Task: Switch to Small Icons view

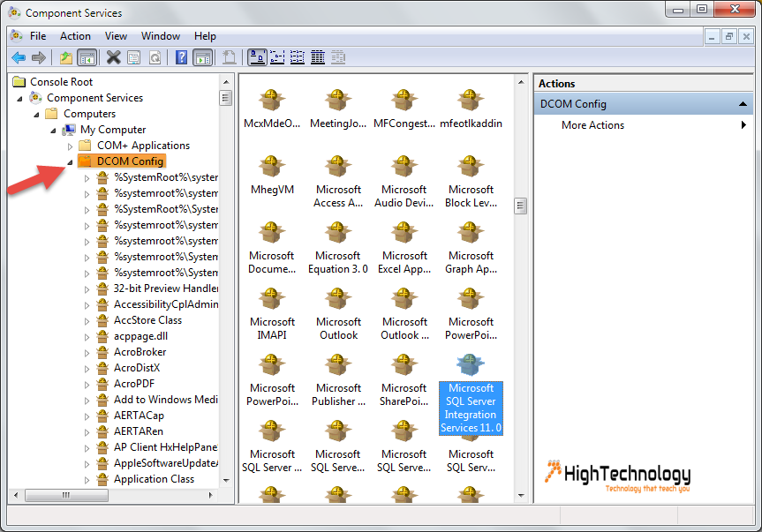Action: [x=277, y=57]
